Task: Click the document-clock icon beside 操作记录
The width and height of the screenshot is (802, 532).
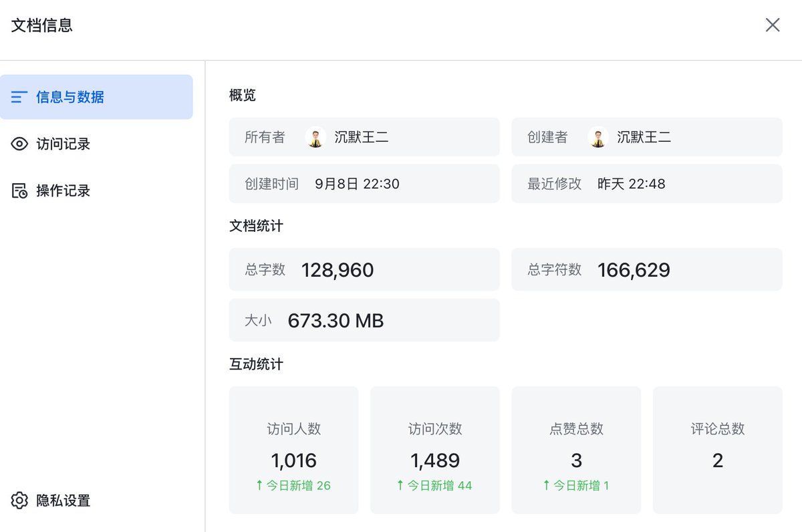Action: click(x=19, y=190)
